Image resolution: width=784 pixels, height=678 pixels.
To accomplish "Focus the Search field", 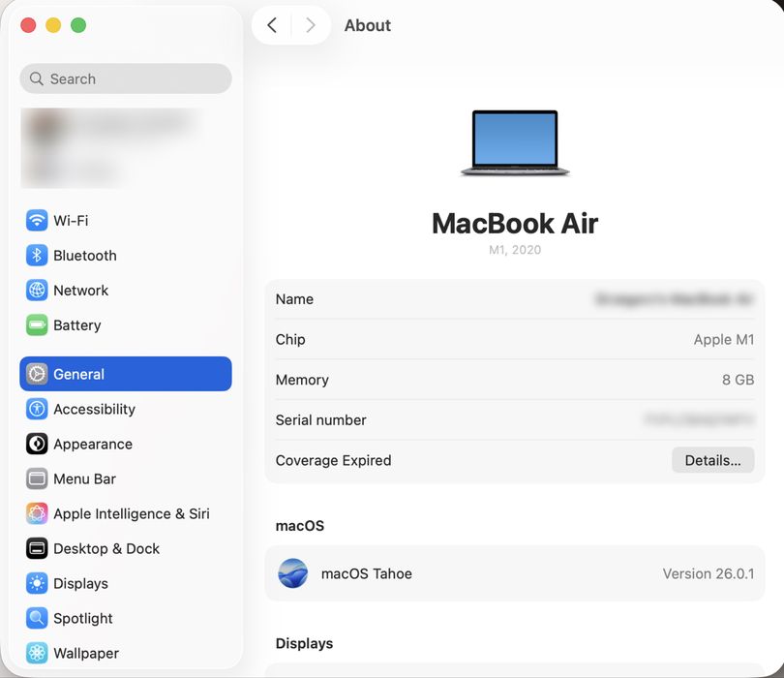I will [126, 78].
